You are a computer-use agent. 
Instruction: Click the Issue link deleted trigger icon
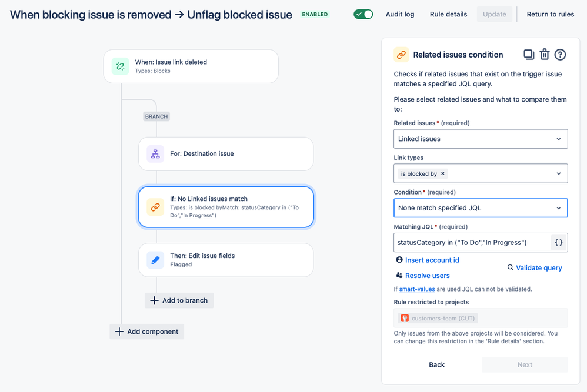click(x=120, y=66)
